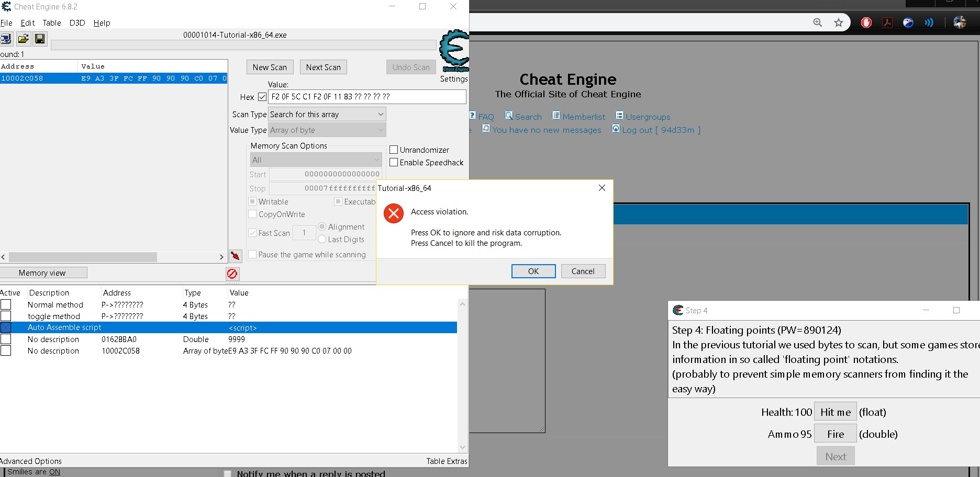The height and width of the screenshot is (477, 980).
Task: Open the Help menu
Action: [x=102, y=23]
